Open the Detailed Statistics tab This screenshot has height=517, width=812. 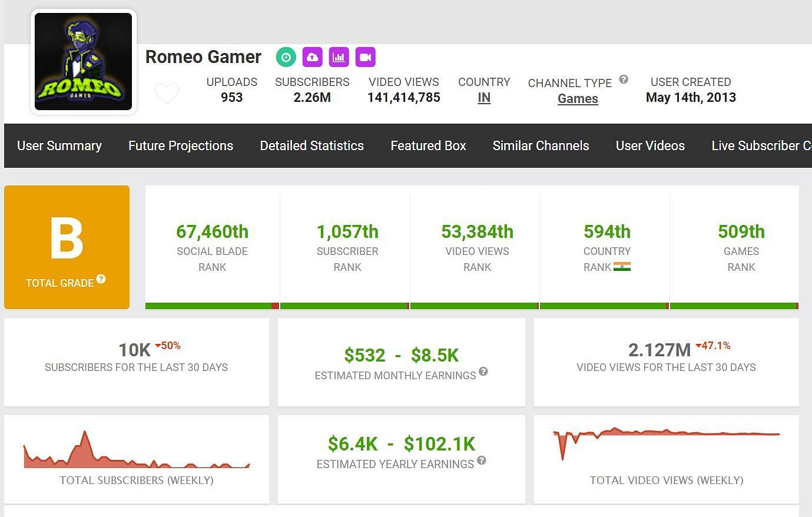point(312,145)
